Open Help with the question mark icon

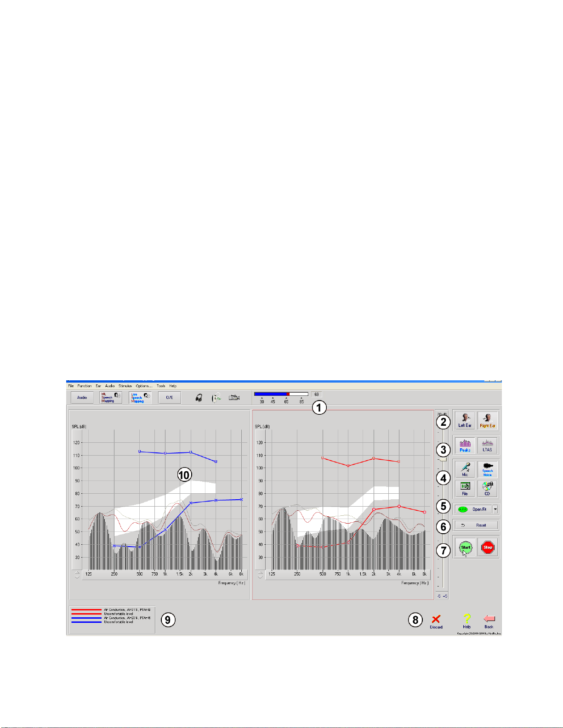coord(466,619)
